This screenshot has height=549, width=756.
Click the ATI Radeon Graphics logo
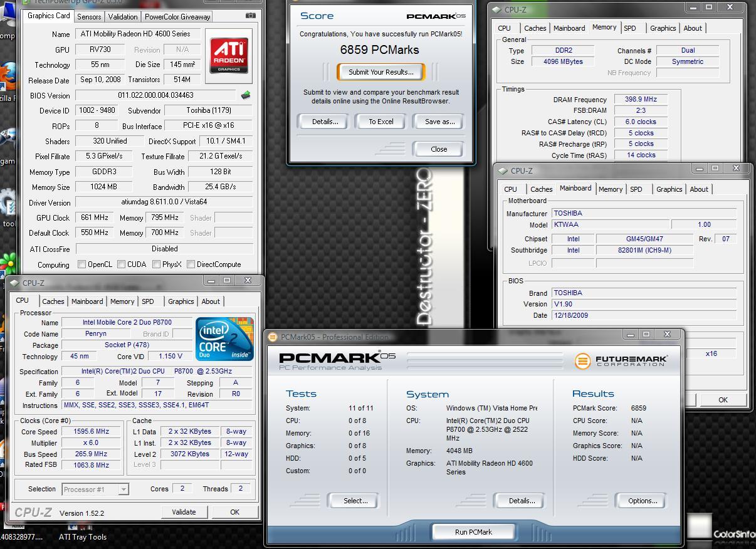[228, 55]
